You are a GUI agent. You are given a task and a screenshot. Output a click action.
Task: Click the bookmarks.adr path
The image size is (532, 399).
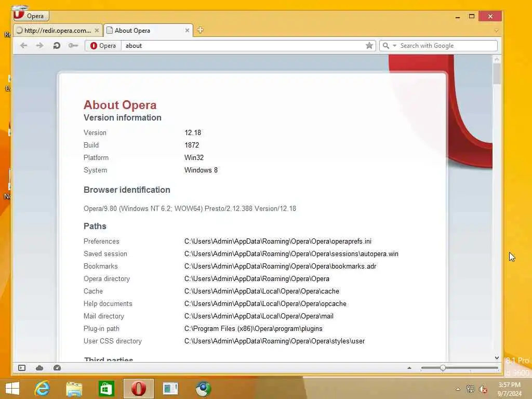(x=280, y=267)
